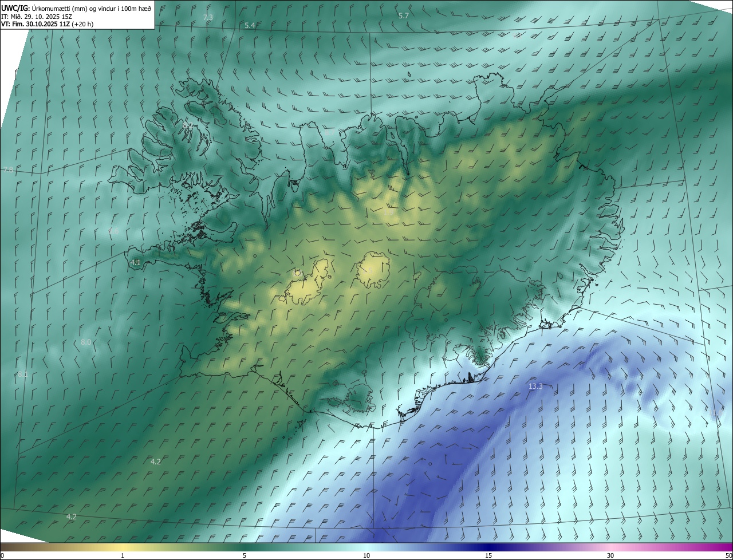Click the color scale tick label 1

[123, 556]
